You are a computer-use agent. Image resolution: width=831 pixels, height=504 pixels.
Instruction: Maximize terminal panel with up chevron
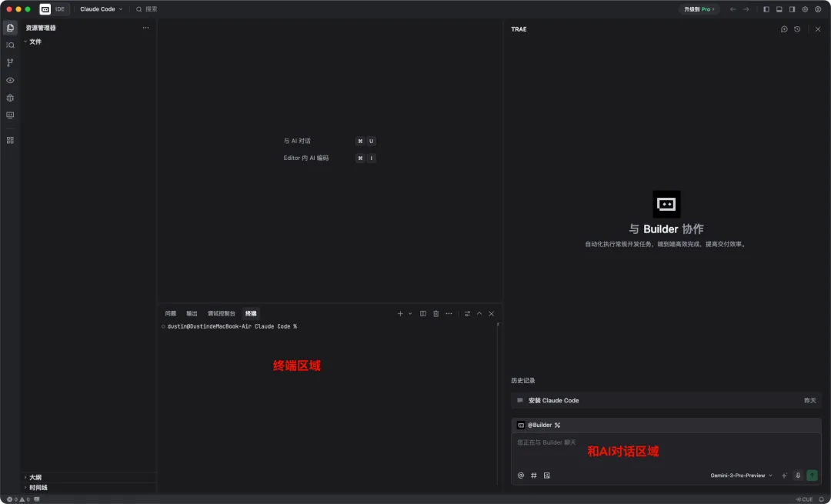coord(479,314)
